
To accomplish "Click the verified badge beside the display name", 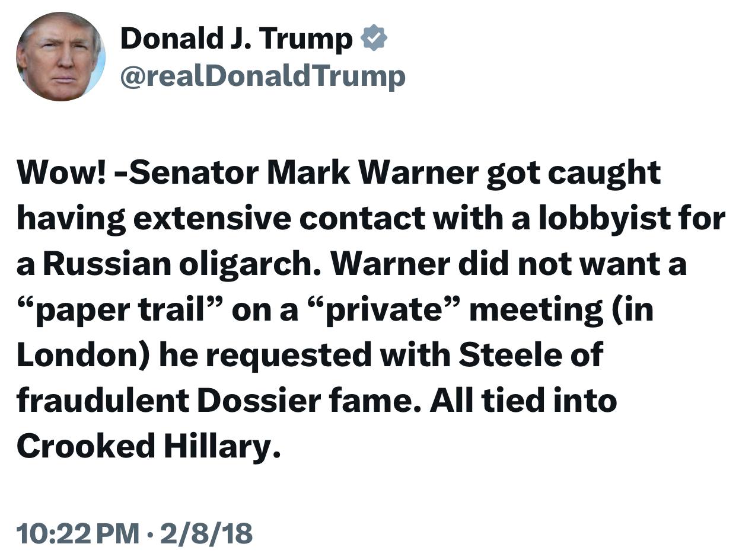I will click(375, 39).
